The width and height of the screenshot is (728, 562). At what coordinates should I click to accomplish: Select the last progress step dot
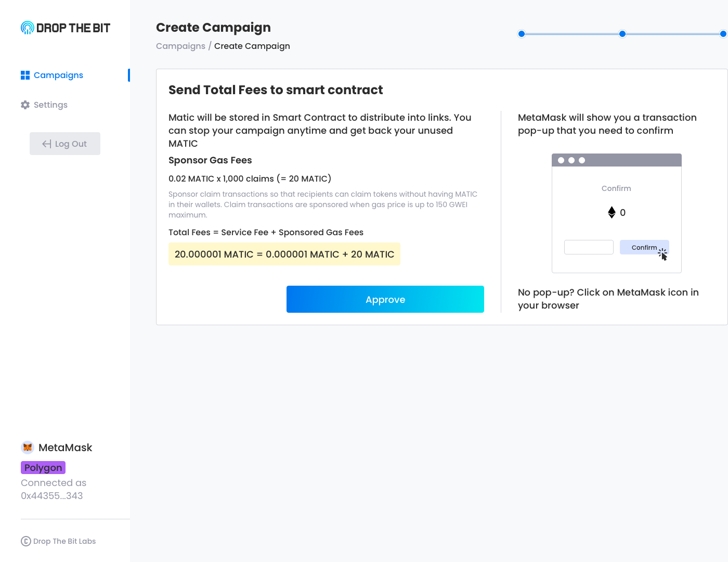coord(723,34)
